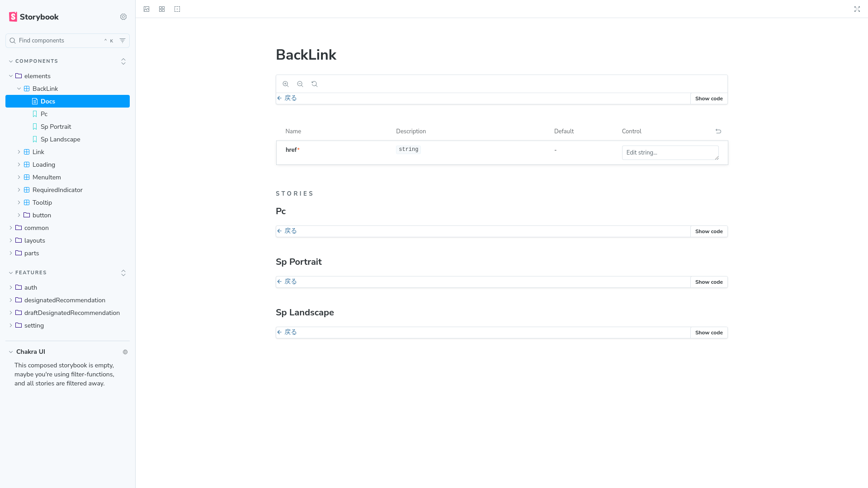Collapse the FEATURES section header
This screenshot has width=868, height=488.
tap(31, 273)
